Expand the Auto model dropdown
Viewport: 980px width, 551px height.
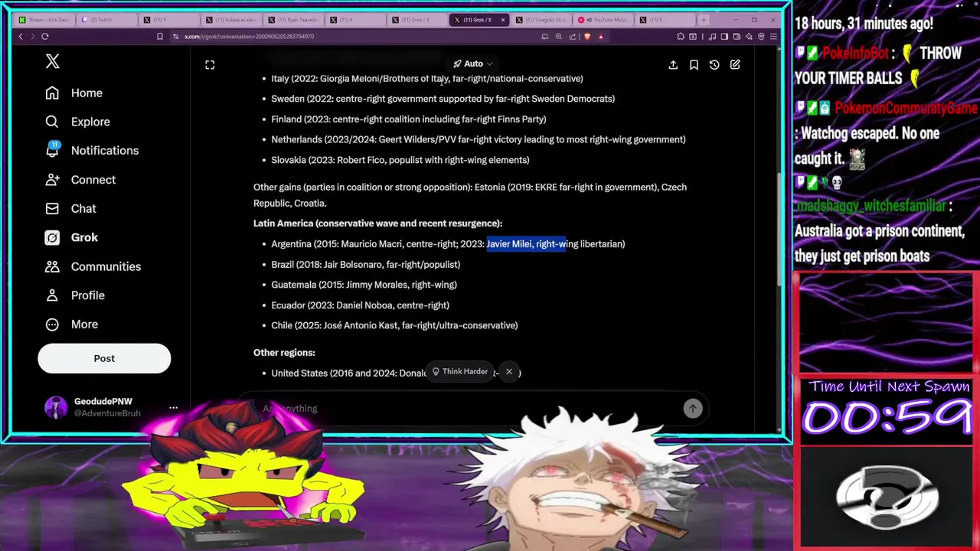[x=472, y=64]
